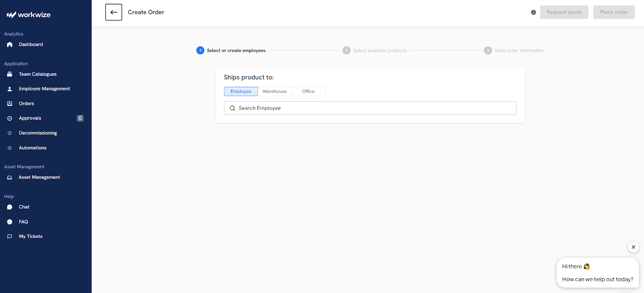Click the Orders icon in sidebar
Viewport: 644px width, 293px height.
[10, 104]
